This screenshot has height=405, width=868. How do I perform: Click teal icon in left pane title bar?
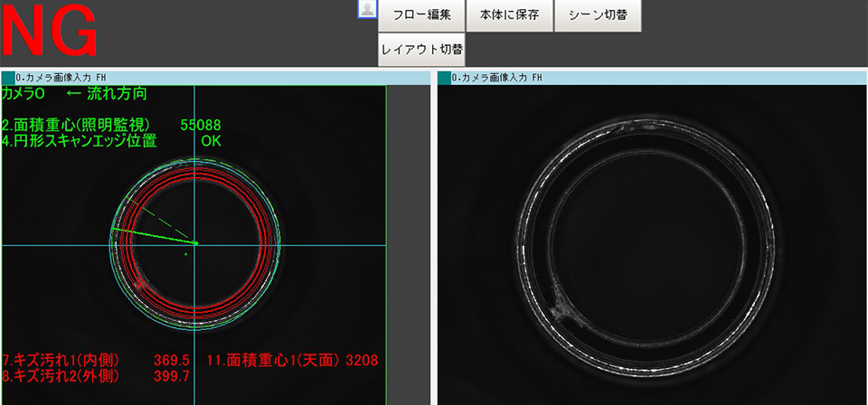coord(8,78)
